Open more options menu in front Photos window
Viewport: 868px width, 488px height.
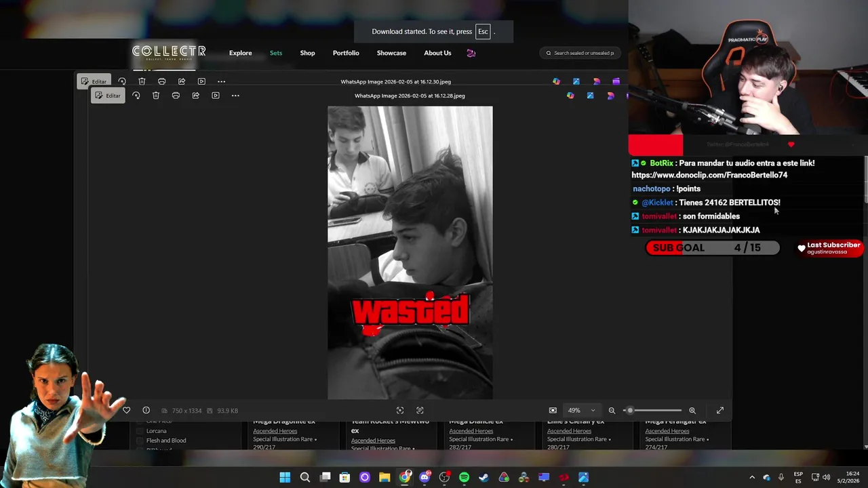[235, 96]
